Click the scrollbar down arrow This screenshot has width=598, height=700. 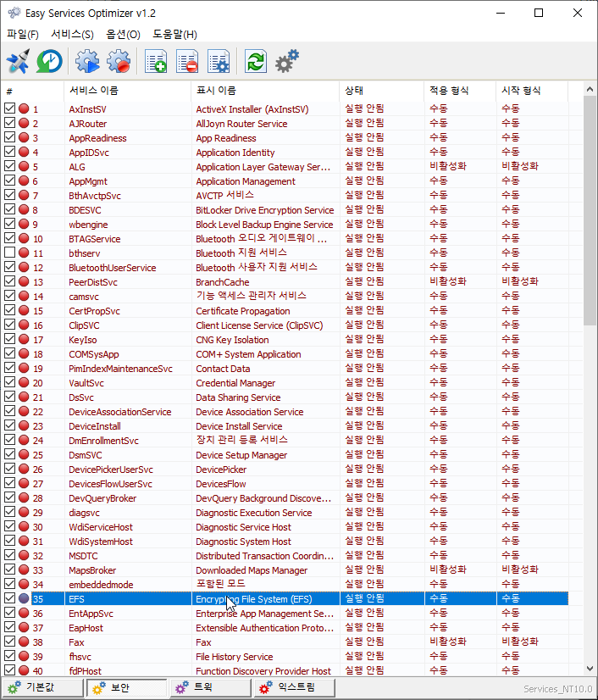point(590,669)
